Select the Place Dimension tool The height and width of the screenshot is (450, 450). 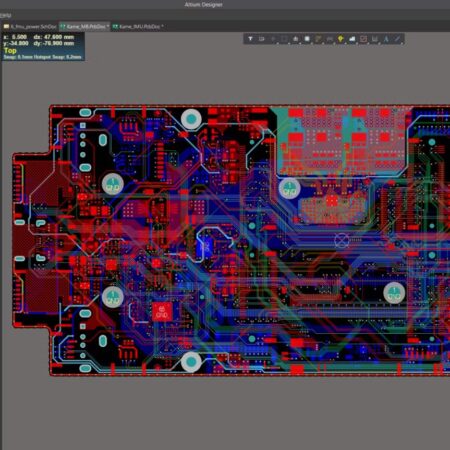[x=375, y=39]
